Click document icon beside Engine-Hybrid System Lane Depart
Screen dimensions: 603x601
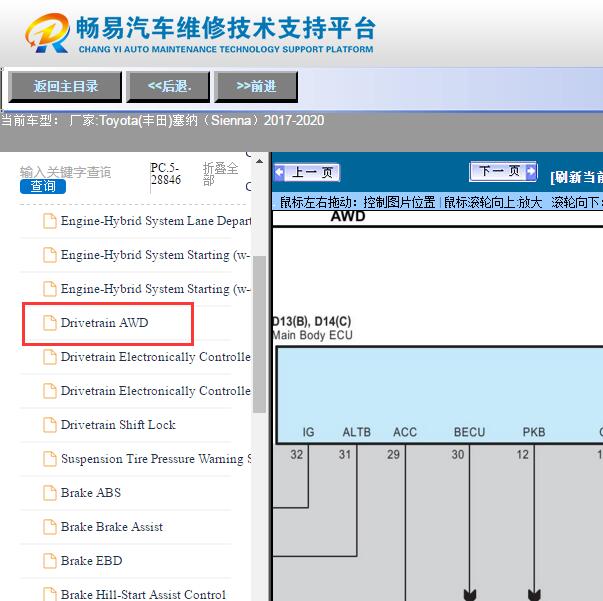[x=50, y=221]
